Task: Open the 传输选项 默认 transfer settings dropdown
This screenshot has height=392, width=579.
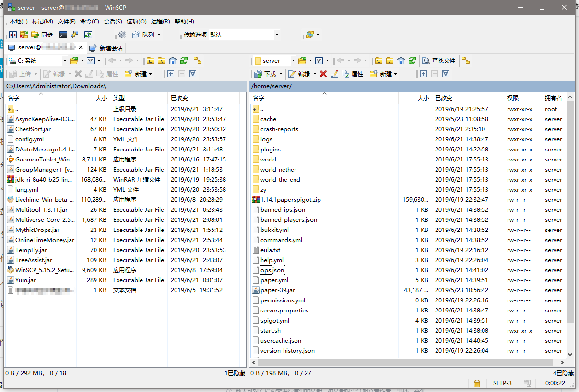Action: point(277,35)
